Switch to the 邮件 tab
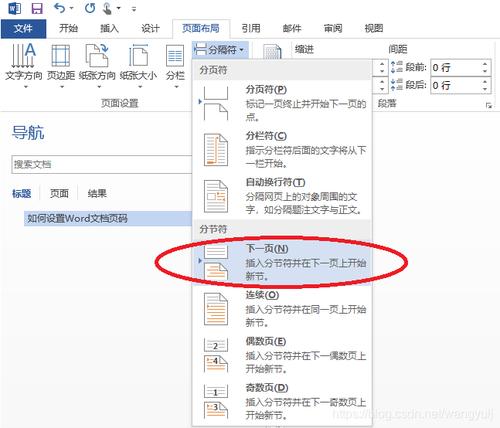Image resolution: width=500 pixels, height=428 pixels. (x=292, y=29)
